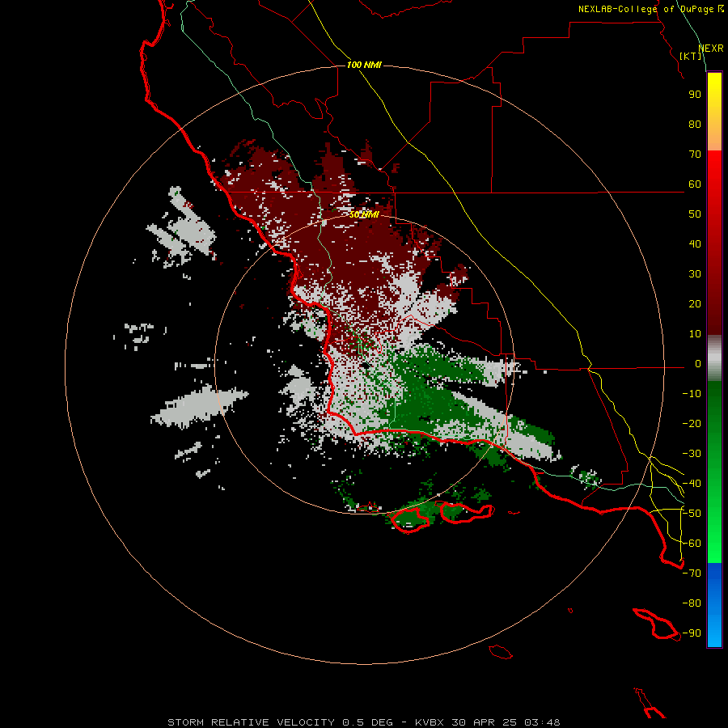This screenshot has width=728, height=728.
Task: Click the [KT] units label
Action: (691, 56)
